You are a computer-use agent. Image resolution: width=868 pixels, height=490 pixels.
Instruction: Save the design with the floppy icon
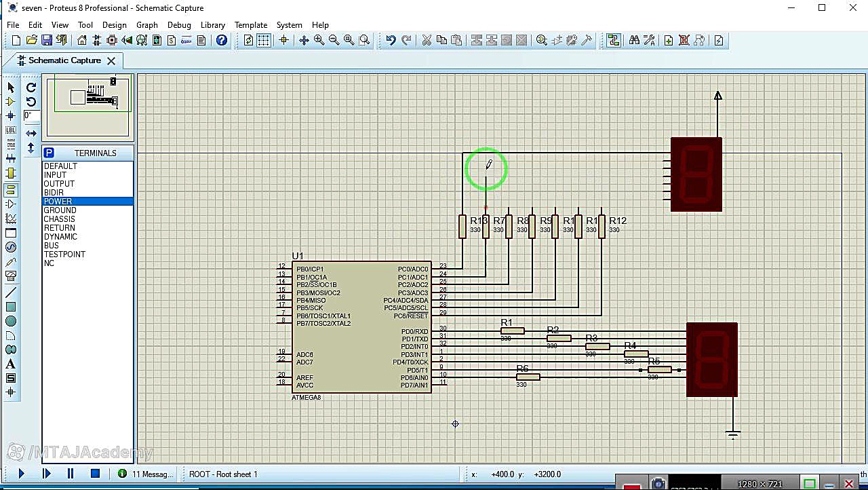(x=47, y=41)
